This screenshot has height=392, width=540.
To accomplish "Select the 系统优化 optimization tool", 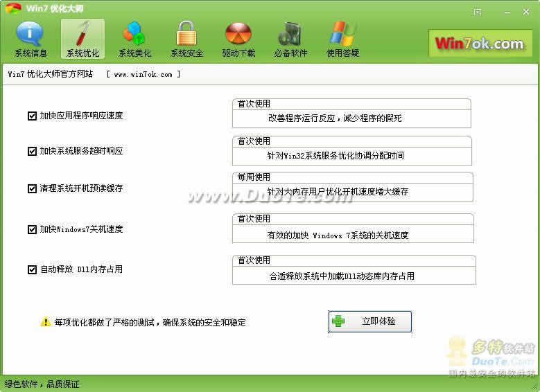I will click(82, 39).
